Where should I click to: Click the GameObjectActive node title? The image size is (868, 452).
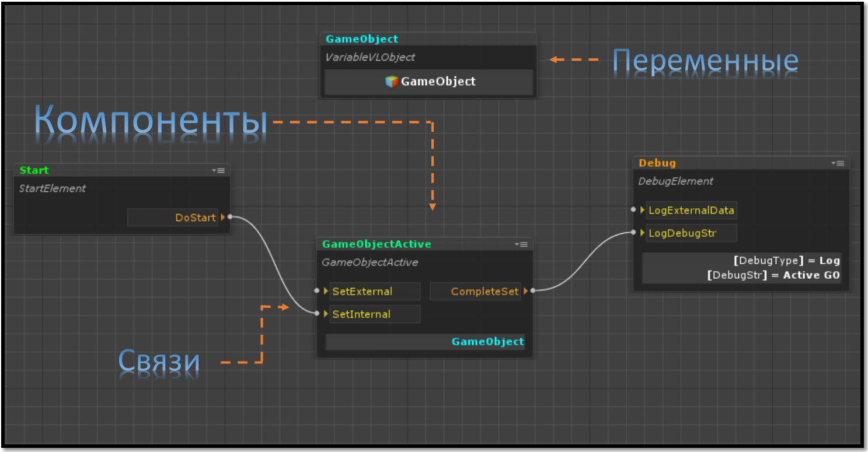point(377,244)
